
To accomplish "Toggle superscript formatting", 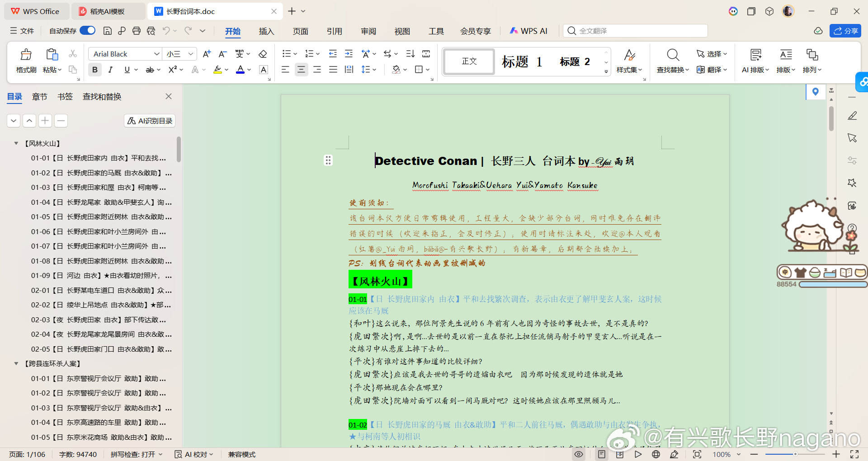I will pyautogui.click(x=173, y=70).
